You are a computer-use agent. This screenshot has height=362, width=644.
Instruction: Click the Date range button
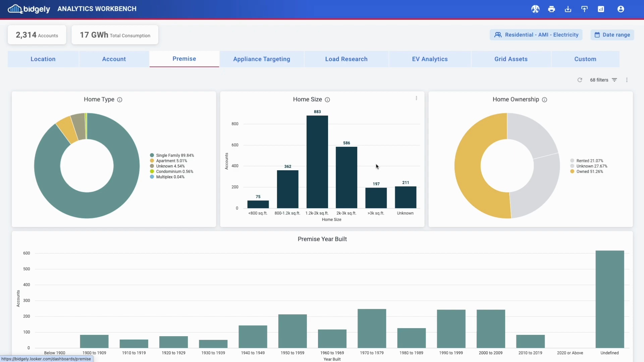pyautogui.click(x=612, y=35)
